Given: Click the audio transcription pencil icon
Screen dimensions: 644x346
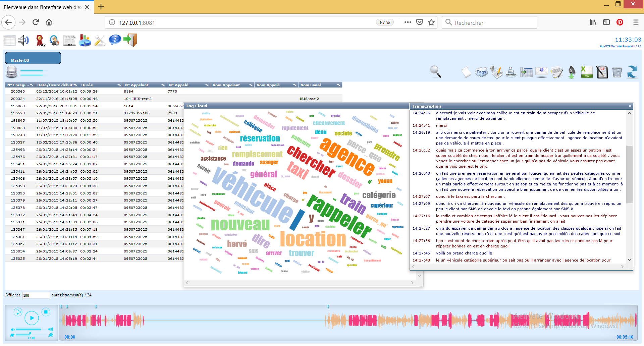Looking at the screenshot, I should click(x=496, y=72).
